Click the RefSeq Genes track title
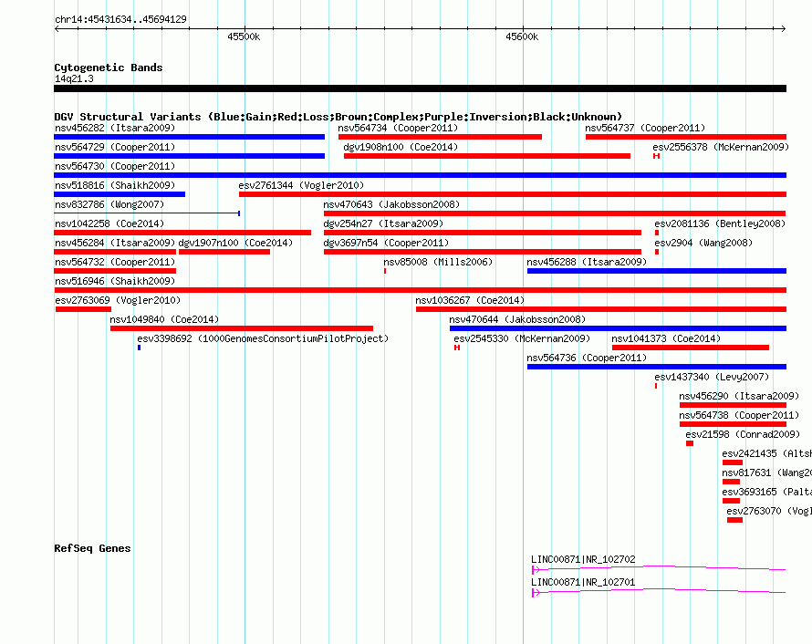812x644 pixels. click(92, 548)
